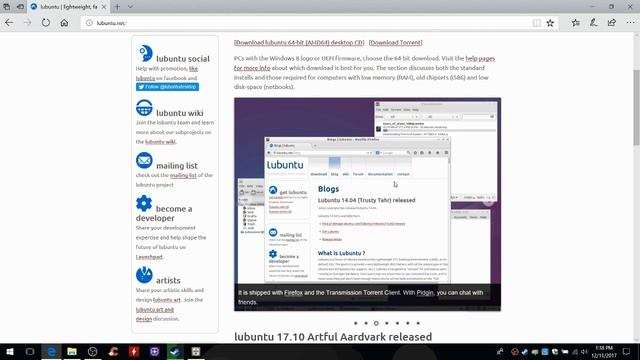Click the Firefox link in slide caption

293,293
